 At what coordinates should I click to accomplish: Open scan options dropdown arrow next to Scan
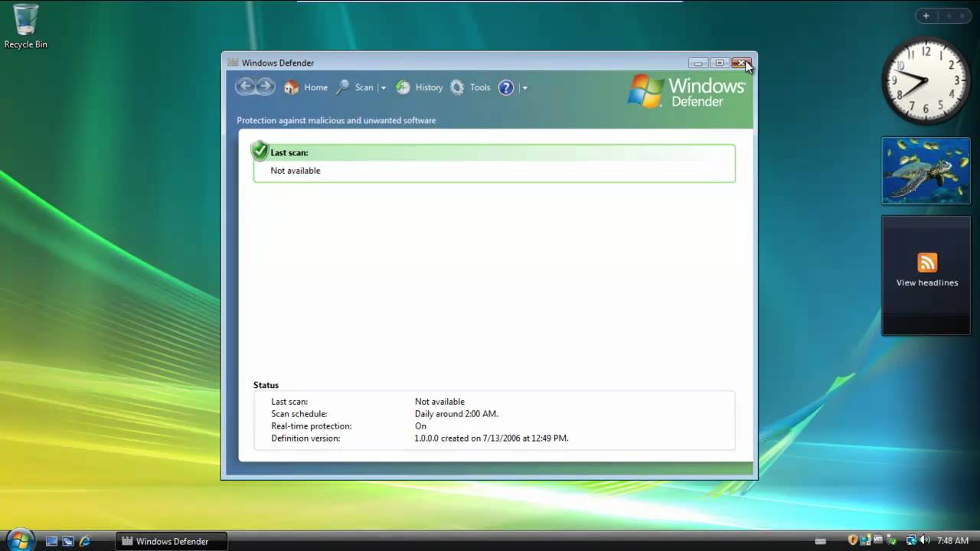(384, 88)
